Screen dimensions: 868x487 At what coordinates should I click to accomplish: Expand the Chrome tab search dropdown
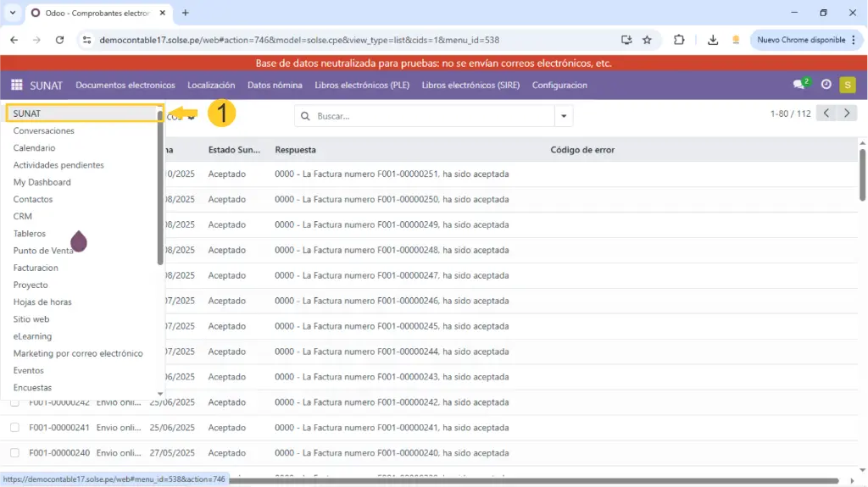12,13
